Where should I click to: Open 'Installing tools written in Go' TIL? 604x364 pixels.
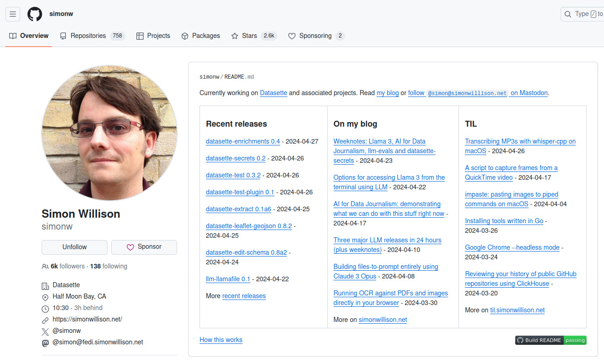coord(504,221)
